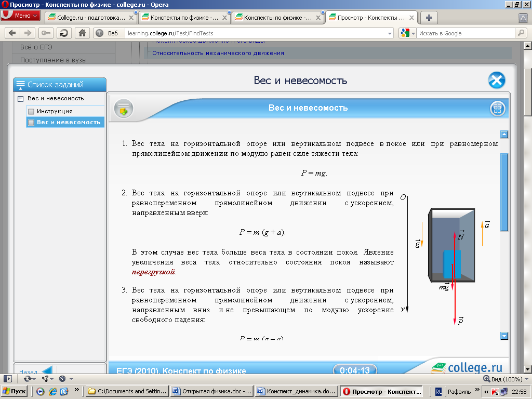Focus the address bar with learning.college.ru URL
This screenshot has width=532, height=399.
pyautogui.click(x=256, y=33)
